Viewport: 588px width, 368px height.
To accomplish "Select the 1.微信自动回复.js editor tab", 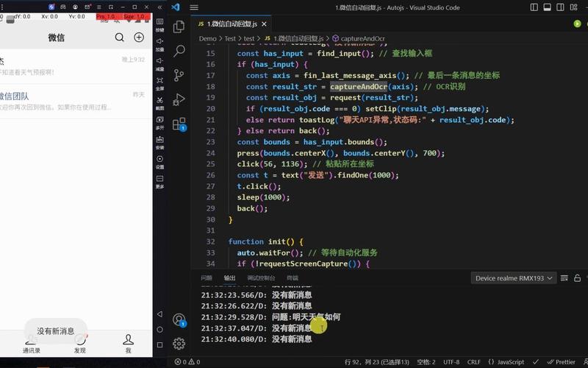I will coord(231,24).
